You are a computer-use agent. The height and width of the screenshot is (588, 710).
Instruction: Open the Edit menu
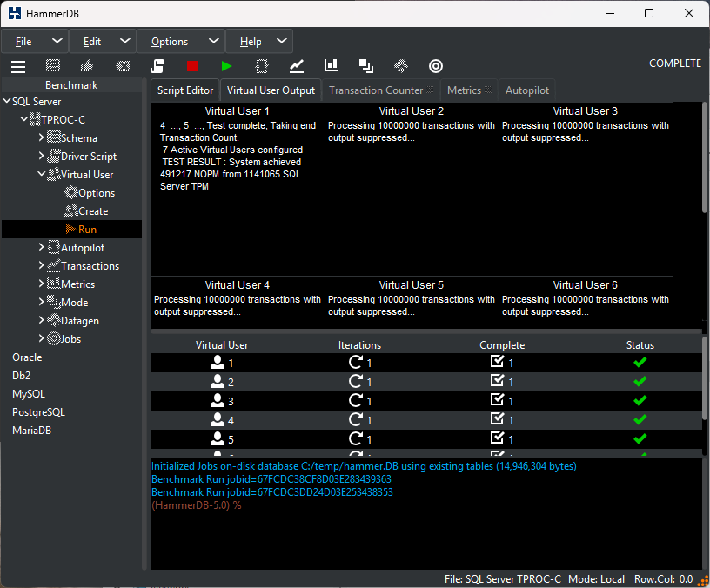pos(103,42)
